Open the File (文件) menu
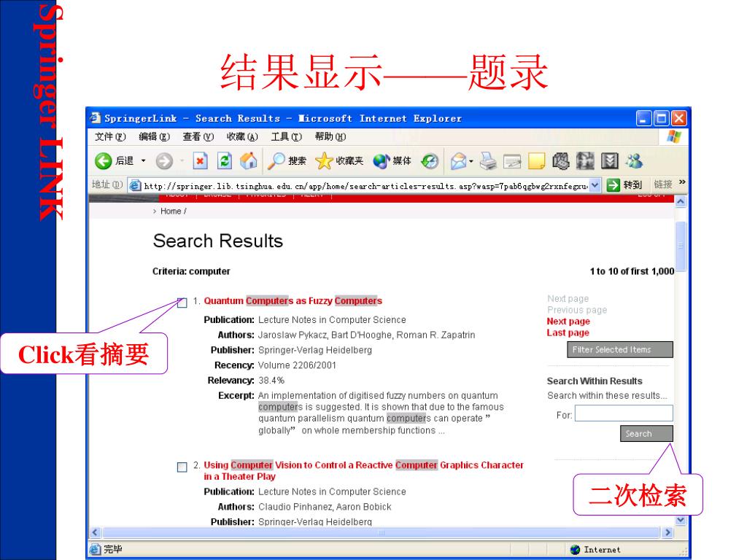 [110, 136]
